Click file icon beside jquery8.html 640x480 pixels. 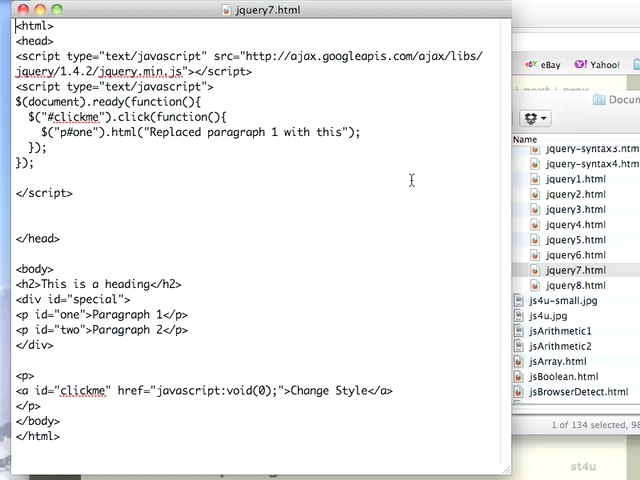[535, 285]
